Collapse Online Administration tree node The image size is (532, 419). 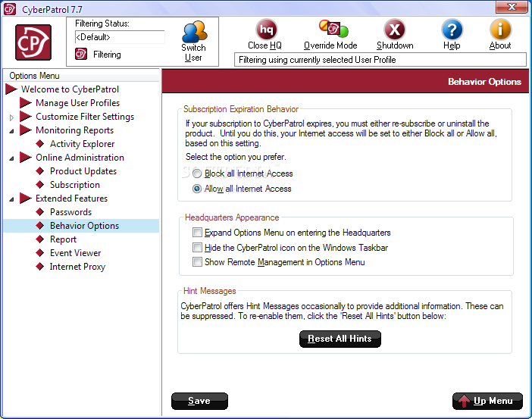click(x=11, y=158)
